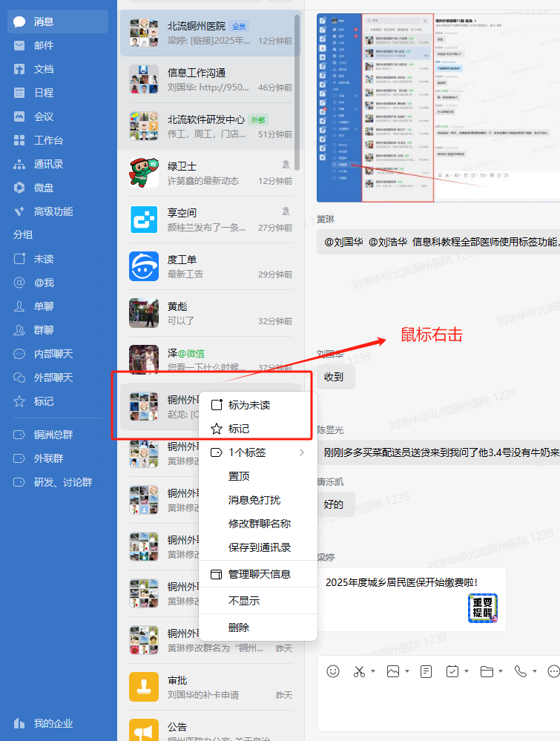Click the folder file icon in toolbar

(487, 671)
